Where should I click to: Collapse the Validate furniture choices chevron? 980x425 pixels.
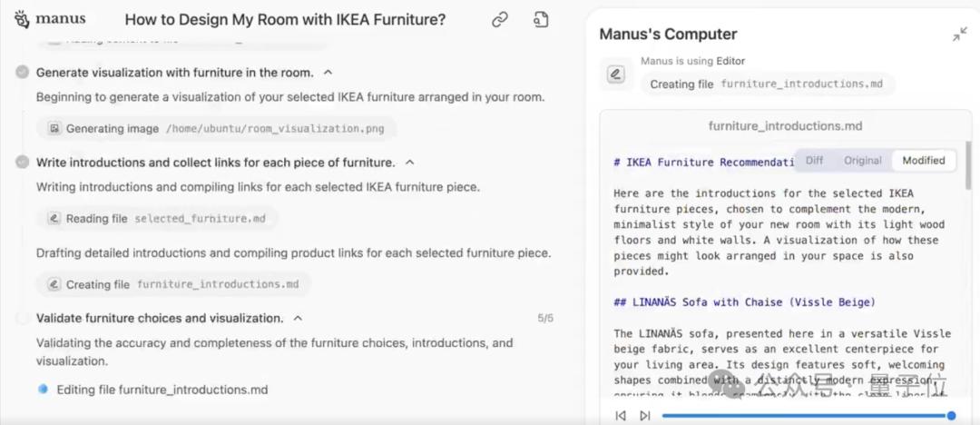298,318
